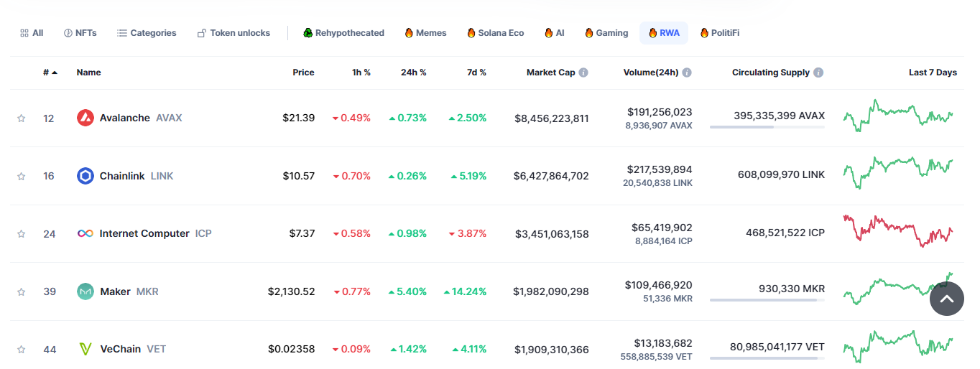
Task: Open the Token unlocks tab
Action: tap(234, 33)
